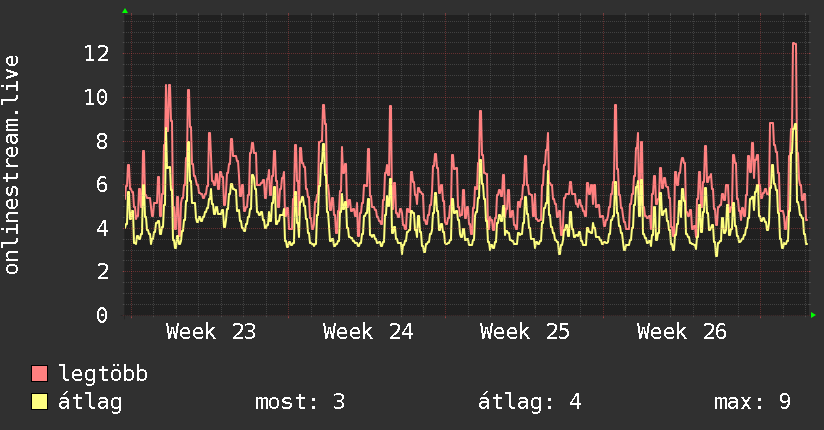Image resolution: width=824 pixels, height=430 pixels.
Task: Click the Week 25 axis label
Action: [524, 332]
